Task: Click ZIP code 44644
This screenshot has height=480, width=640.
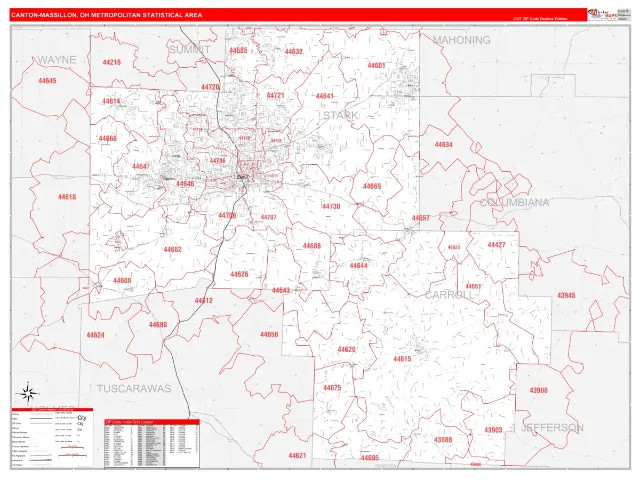Action: (358, 266)
